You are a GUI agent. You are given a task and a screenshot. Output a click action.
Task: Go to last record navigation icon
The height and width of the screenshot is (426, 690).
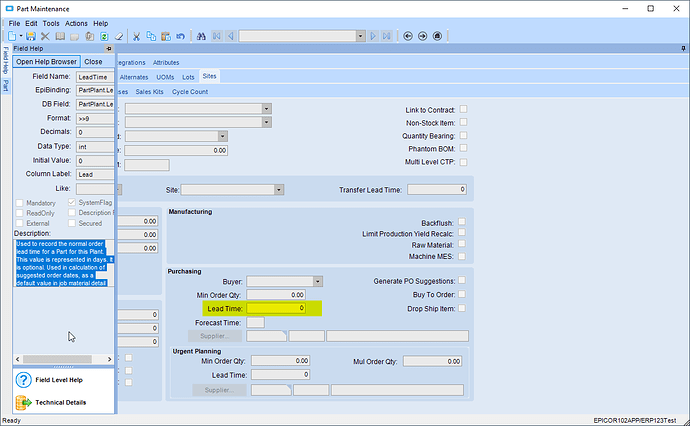pos(386,36)
